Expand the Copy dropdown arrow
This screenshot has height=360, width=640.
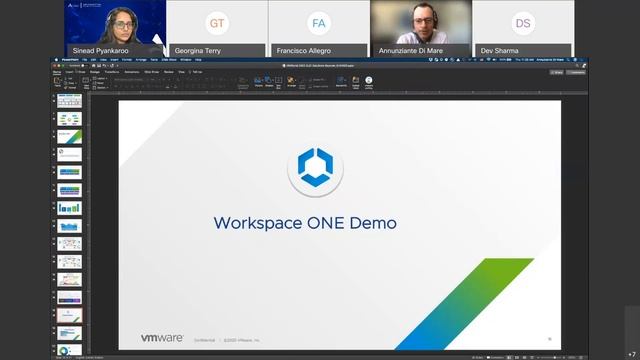[76, 83]
